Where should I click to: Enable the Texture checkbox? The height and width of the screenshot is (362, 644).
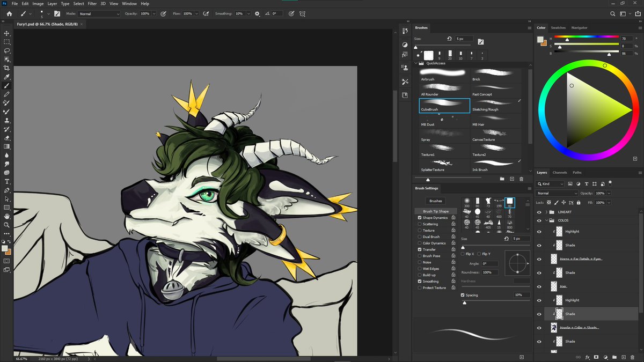click(x=420, y=231)
